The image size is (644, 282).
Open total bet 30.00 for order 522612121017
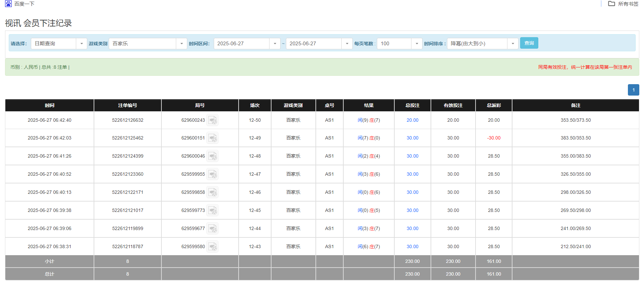412,210
